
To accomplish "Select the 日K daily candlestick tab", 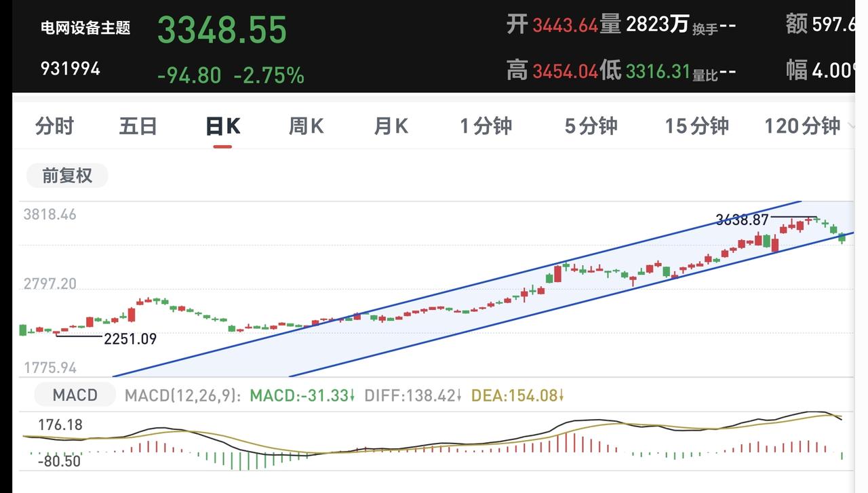I will coord(223,126).
